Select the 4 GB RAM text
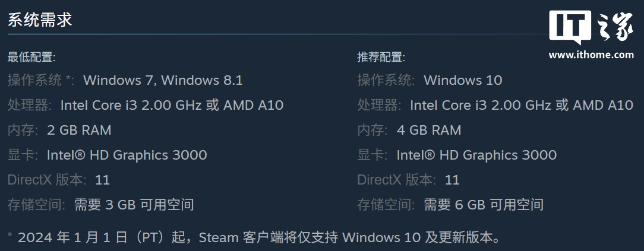 429,131
